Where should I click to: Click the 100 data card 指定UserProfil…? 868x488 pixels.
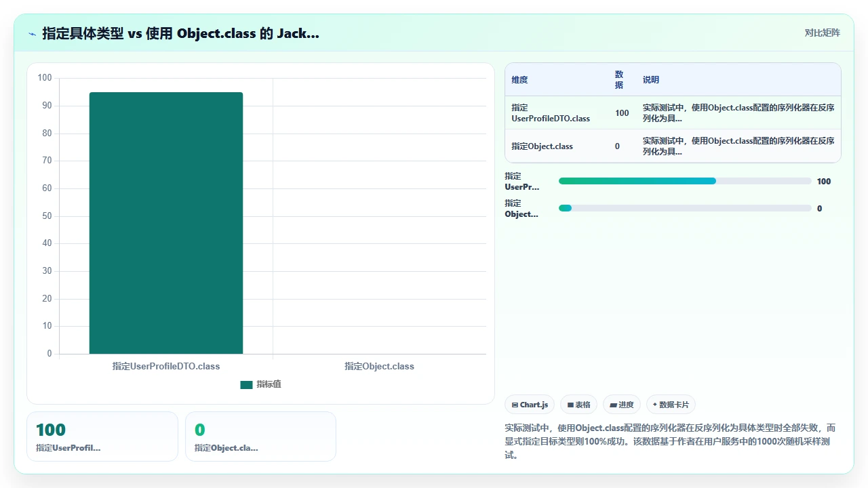(x=102, y=436)
